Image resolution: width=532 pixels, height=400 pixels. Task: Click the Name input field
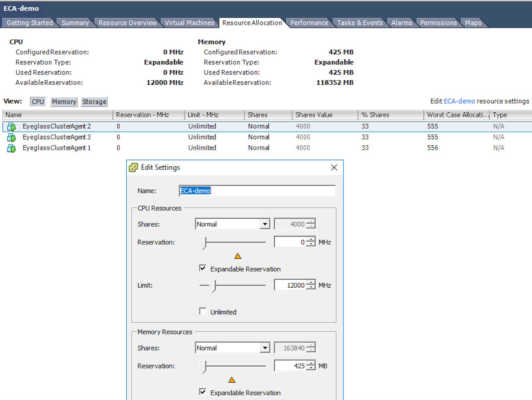(x=257, y=191)
